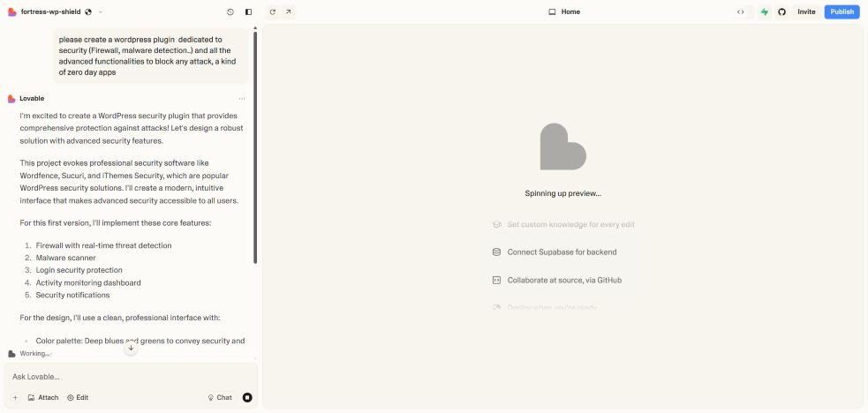Click the 'Working...' status text
Viewport: 868px width, 413px height.
coord(34,354)
